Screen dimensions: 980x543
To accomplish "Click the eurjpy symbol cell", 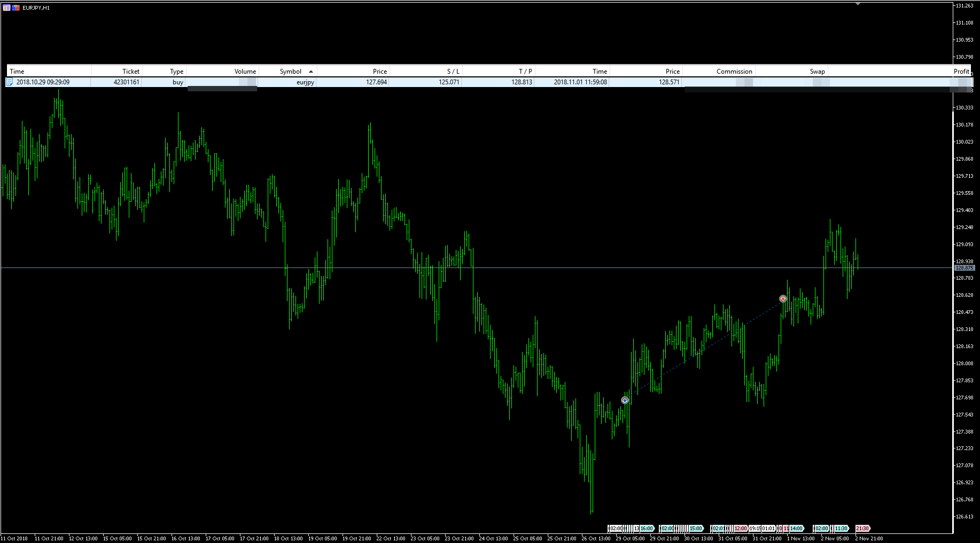I will tap(305, 82).
